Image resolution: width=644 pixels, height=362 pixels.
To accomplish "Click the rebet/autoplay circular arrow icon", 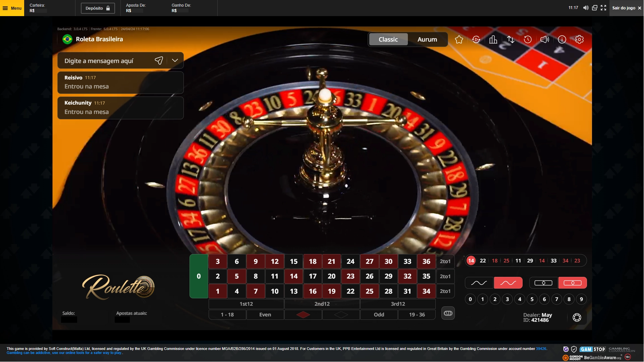I will [x=476, y=40].
